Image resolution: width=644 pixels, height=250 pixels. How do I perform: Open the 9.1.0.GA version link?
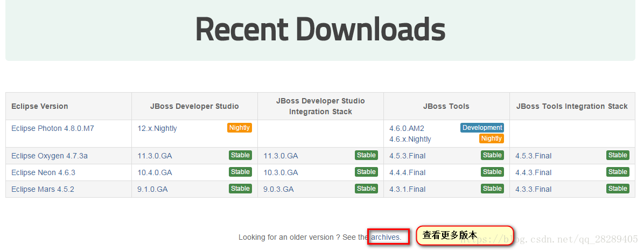[x=152, y=189]
